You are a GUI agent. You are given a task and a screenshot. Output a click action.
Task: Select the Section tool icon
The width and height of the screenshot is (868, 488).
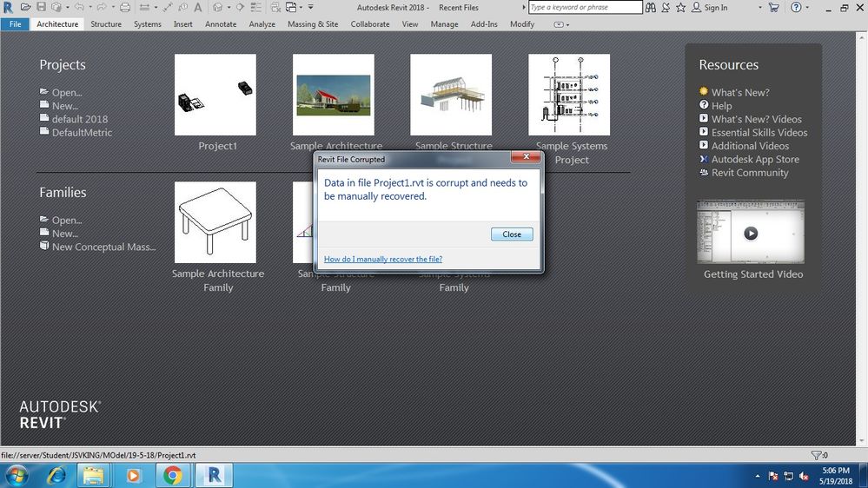tap(241, 7)
